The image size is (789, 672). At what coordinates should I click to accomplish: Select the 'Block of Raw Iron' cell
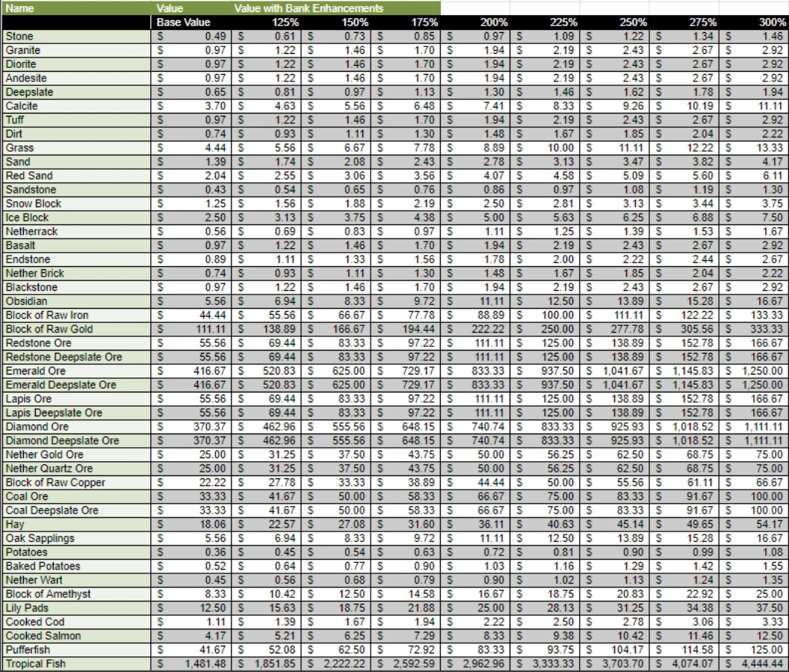pos(76,315)
